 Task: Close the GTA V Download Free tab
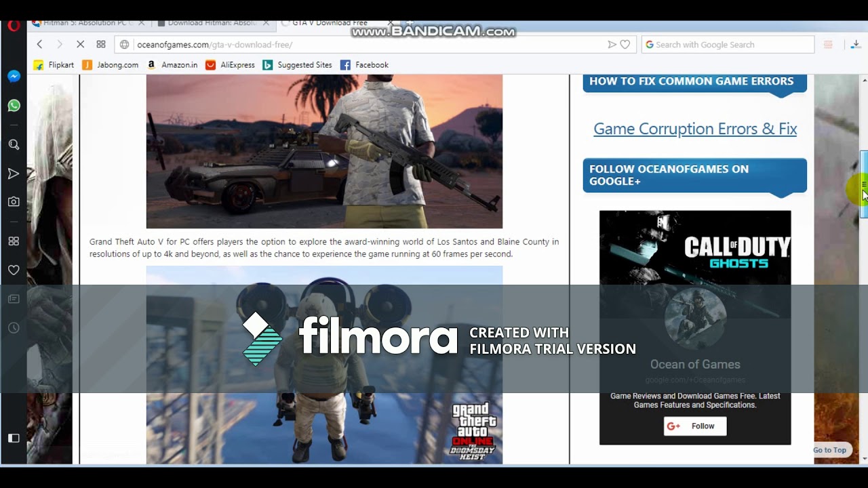[x=391, y=23]
